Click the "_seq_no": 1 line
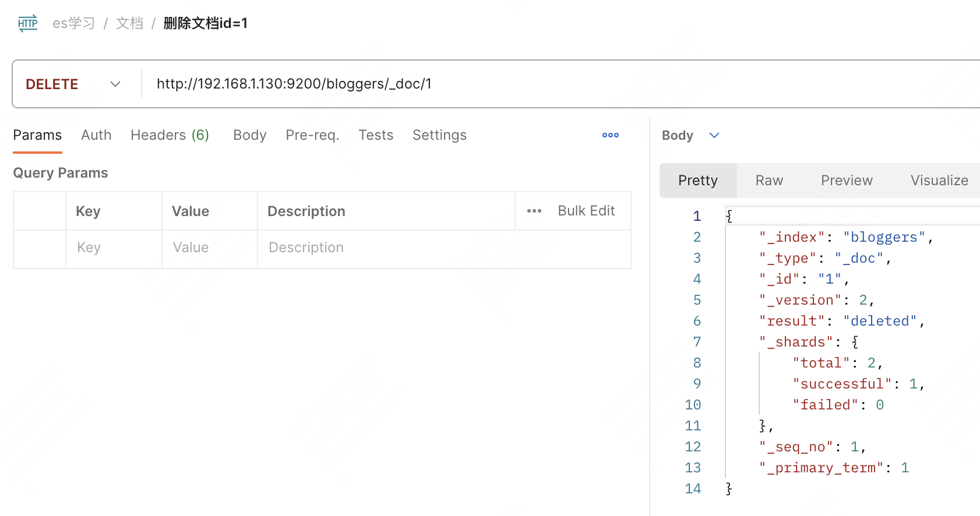 click(x=812, y=447)
